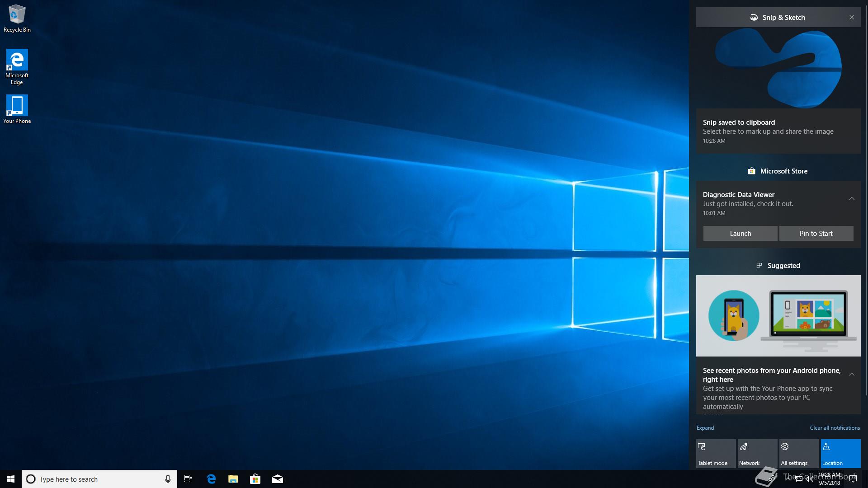Viewport: 868px width, 488px height.
Task: Click the Suggested group header
Action: (778, 266)
